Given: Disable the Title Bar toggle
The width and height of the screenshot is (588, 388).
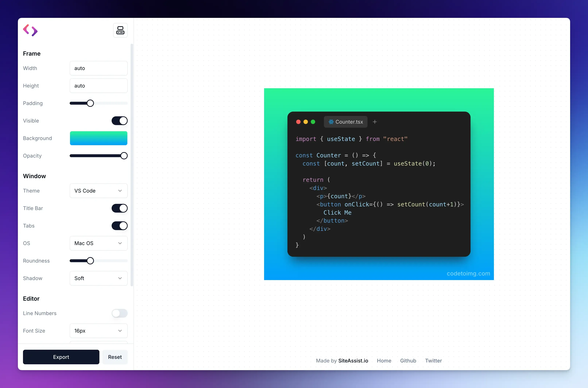Looking at the screenshot, I should tap(119, 208).
